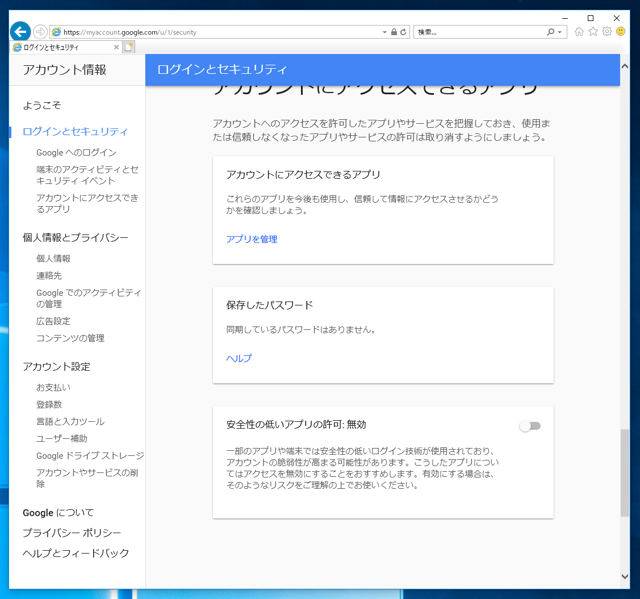The image size is (640, 599).
Task: Select ログインとセキュリティ in sidebar
Action: click(75, 131)
